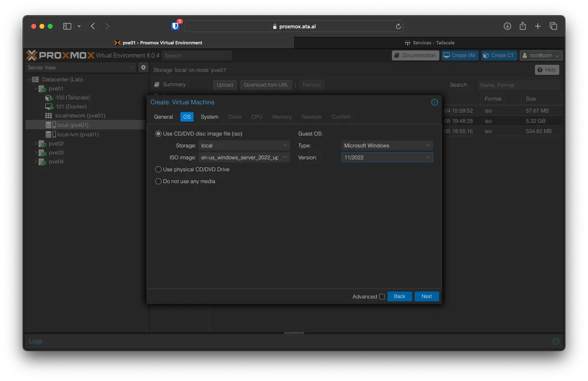Viewport: 588px width, 381px height.
Task: Collapse the Datacenter (Lab) tree node
Action: point(29,80)
